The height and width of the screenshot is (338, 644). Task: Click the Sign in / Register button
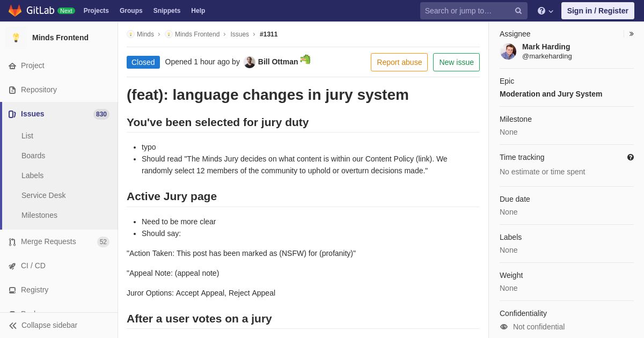pyautogui.click(x=598, y=11)
